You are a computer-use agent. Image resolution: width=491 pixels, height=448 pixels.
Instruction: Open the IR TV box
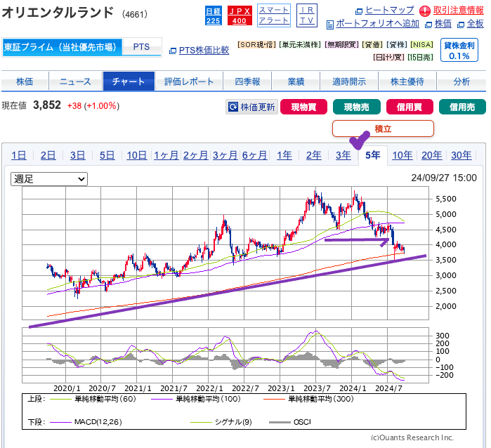[x=307, y=15]
